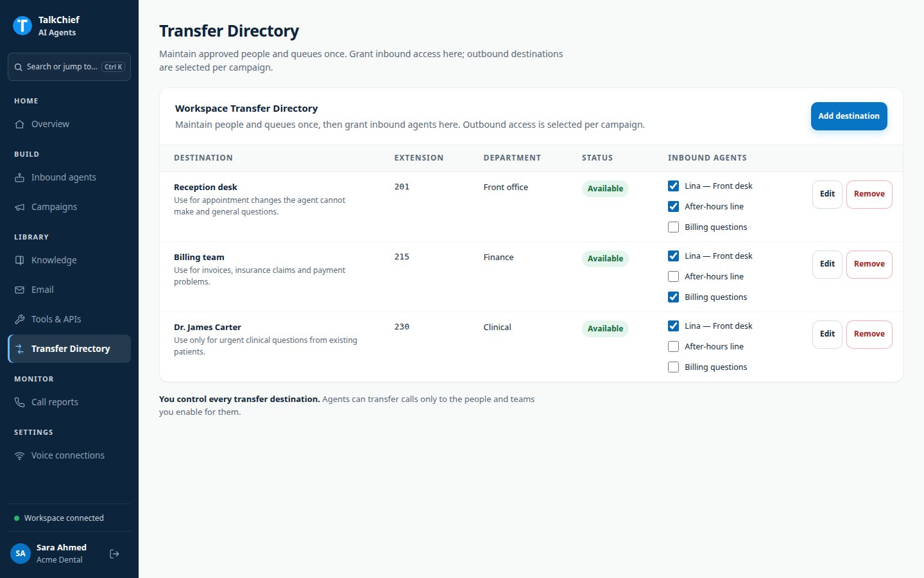Click the Call reports phone icon
924x578 pixels.
(x=20, y=402)
